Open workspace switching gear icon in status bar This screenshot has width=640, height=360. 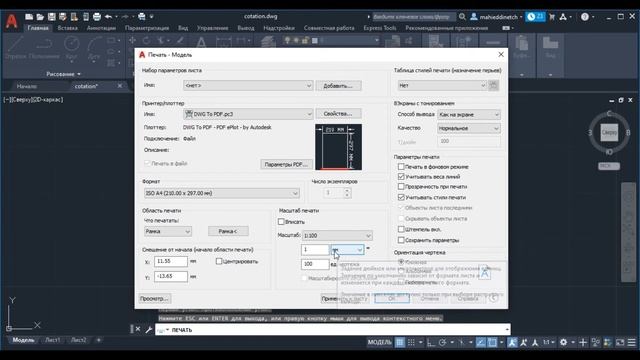click(x=564, y=342)
